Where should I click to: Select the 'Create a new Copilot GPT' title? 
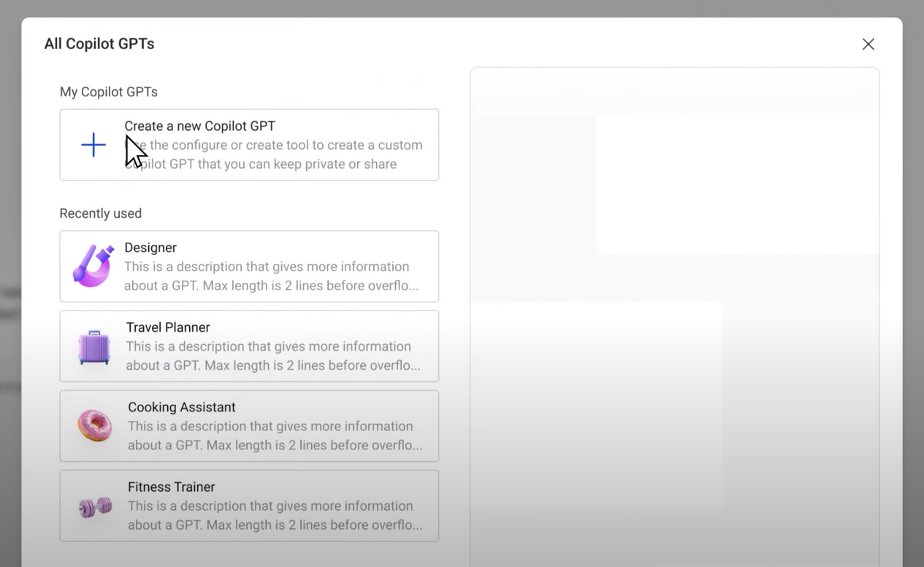[199, 126]
